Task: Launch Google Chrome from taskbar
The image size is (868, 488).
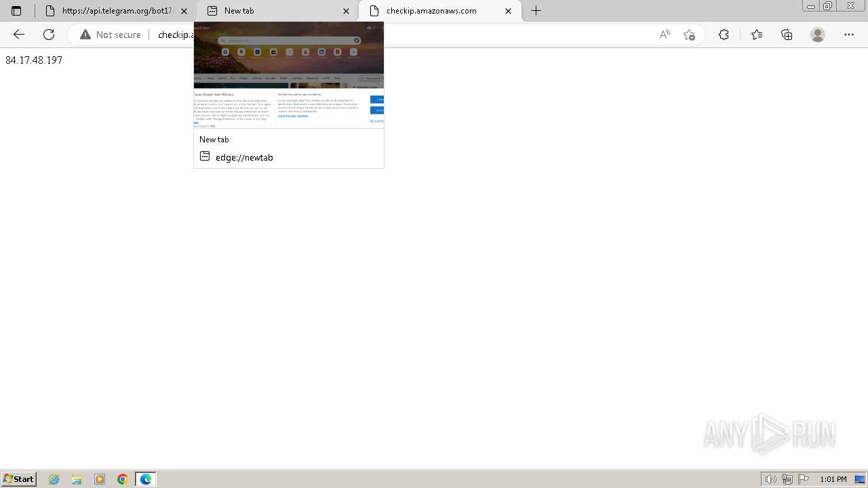Action: coord(123,479)
